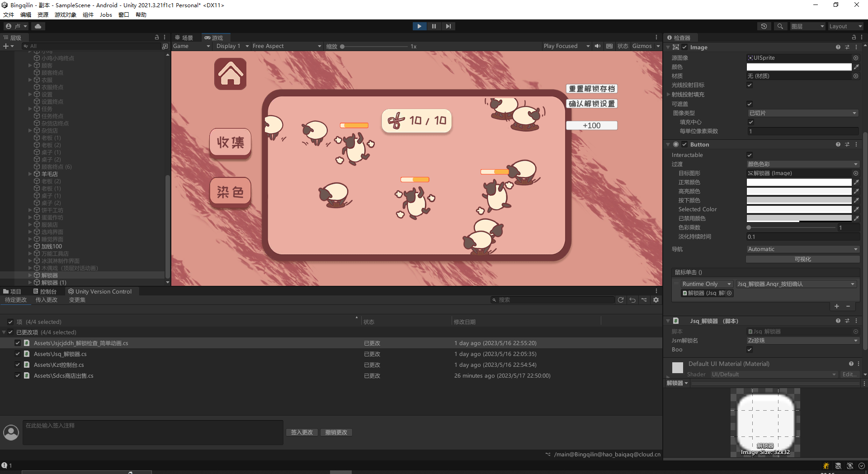Open Play Focused dropdown
The image size is (868, 474).
pyautogui.click(x=566, y=46)
